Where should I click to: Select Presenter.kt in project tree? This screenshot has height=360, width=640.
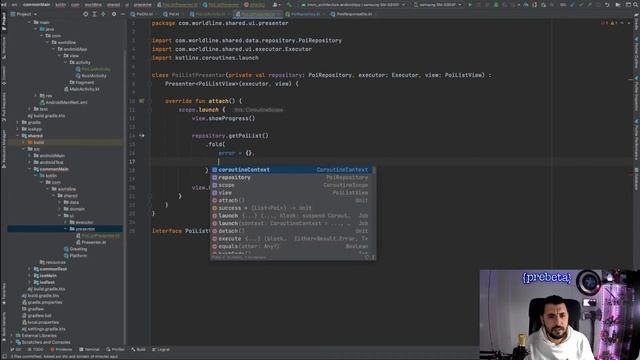(x=90, y=242)
